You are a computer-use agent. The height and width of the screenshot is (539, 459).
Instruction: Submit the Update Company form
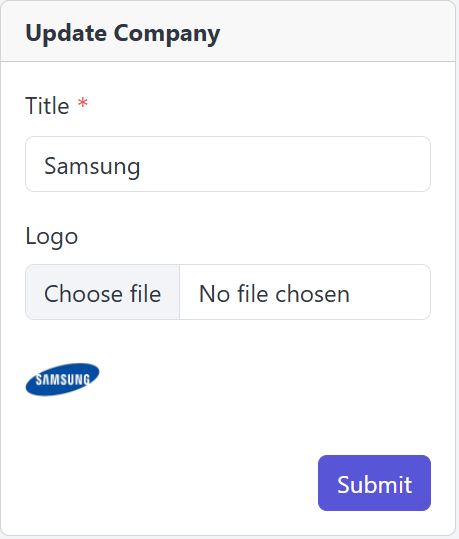(x=374, y=483)
